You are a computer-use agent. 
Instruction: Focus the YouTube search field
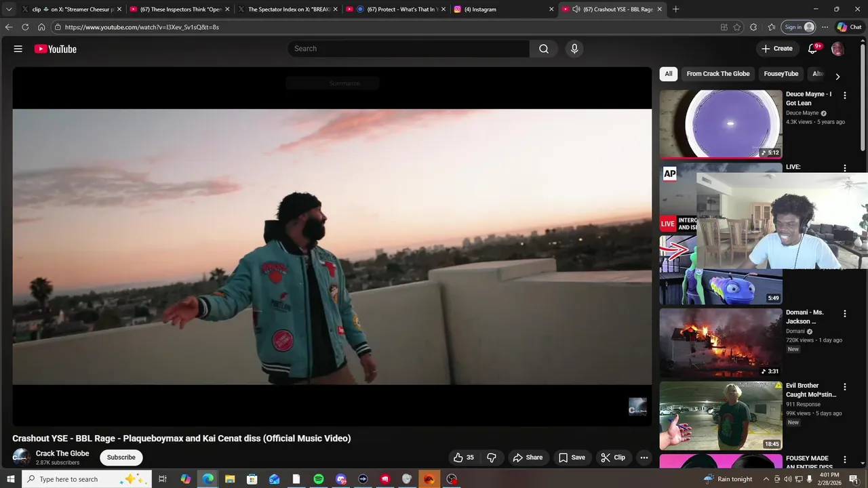click(409, 49)
